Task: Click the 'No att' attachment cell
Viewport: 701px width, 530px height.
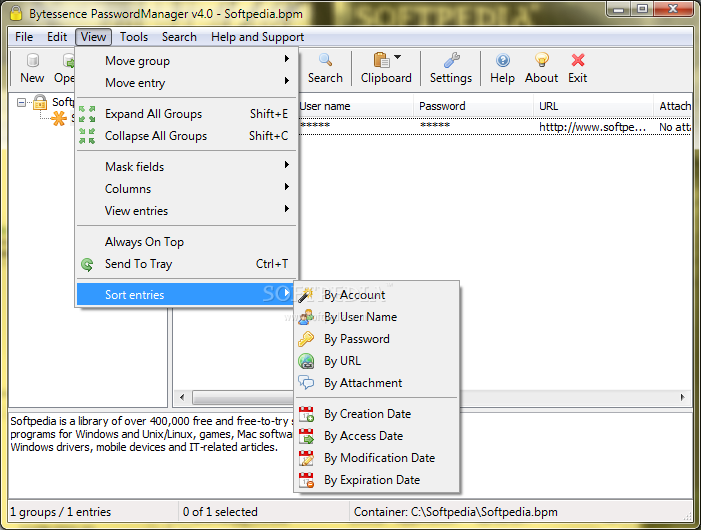Action: [674, 127]
